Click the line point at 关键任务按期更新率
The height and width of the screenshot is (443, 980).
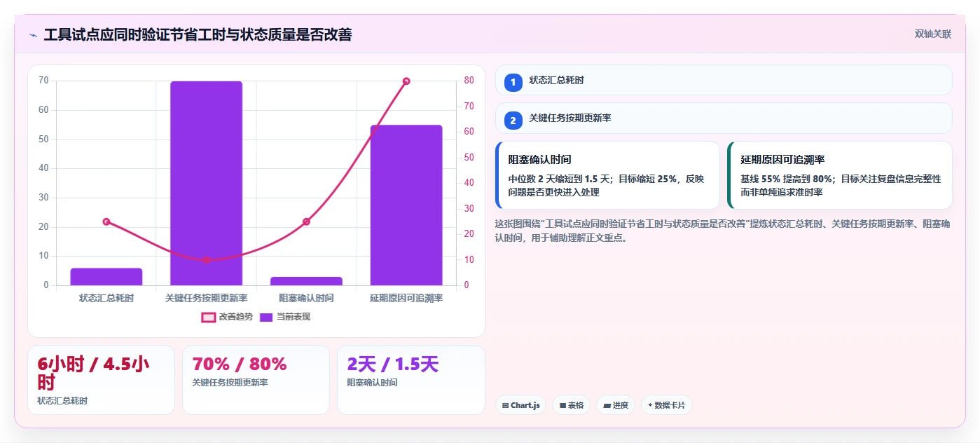[206, 260]
